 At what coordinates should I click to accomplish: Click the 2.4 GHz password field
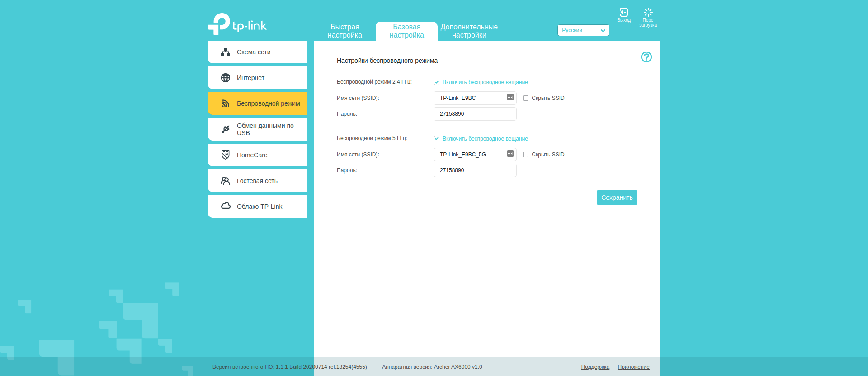(475, 114)
